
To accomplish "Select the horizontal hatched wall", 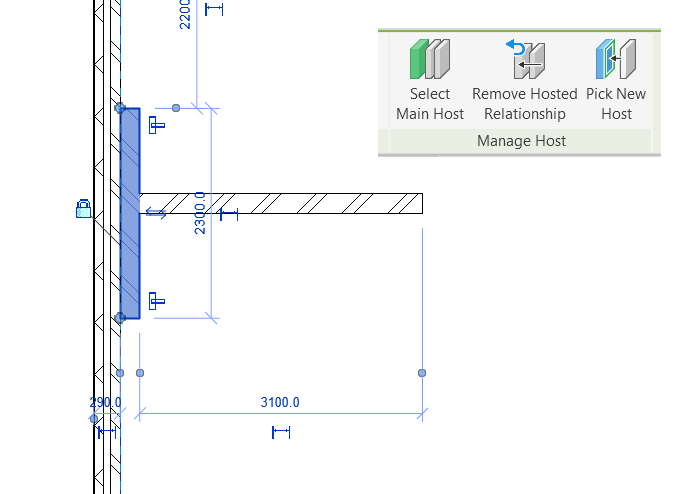I will tap(281, 203).
